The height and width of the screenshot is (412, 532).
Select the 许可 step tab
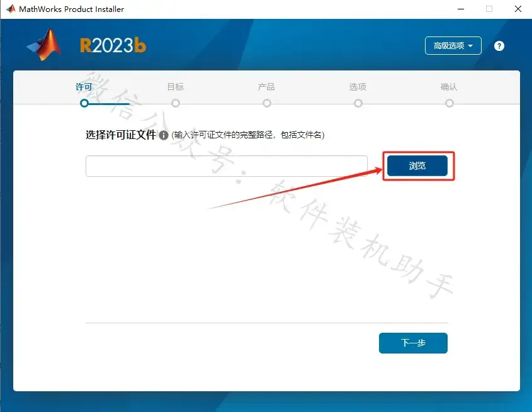[x=84, y=87]
